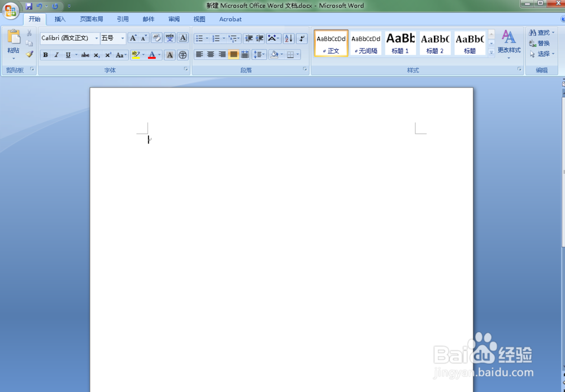
Task: Save the document from Quick Access toolbar
Action: click(x=29, y=6)
